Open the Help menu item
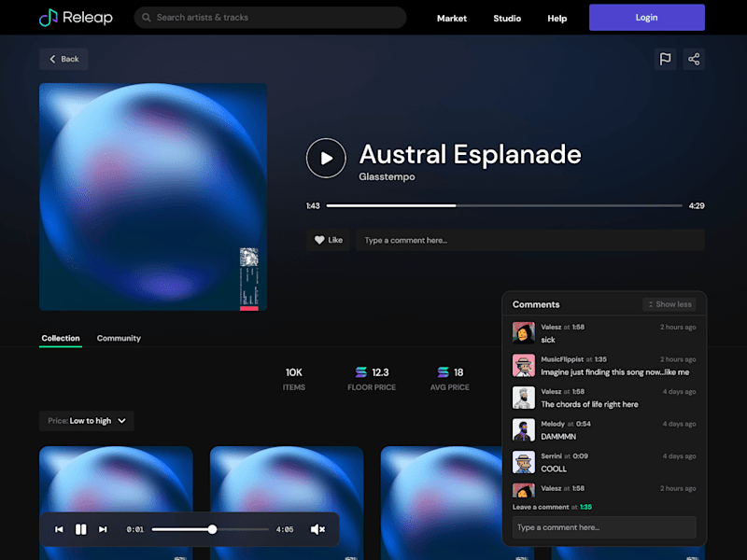The height and width of the screenshot is (560, 747). pyautogui.click(x=557, y=18)
